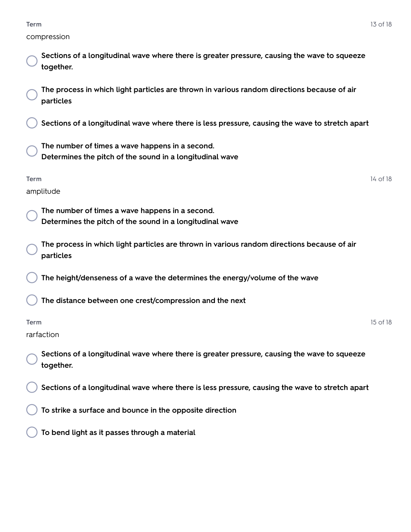
Task: Click the '14 of 18' question counter
Action: 381,179
